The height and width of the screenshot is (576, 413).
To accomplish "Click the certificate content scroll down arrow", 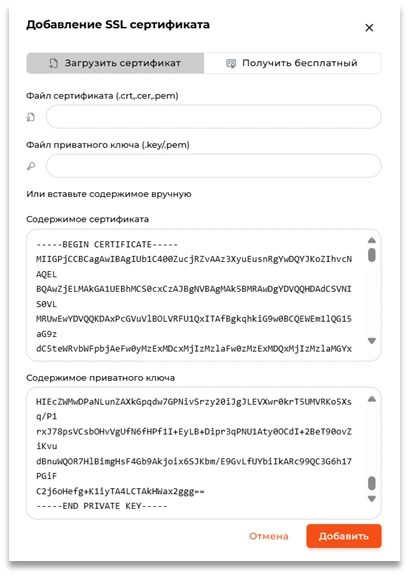I will tap(371, 341).
